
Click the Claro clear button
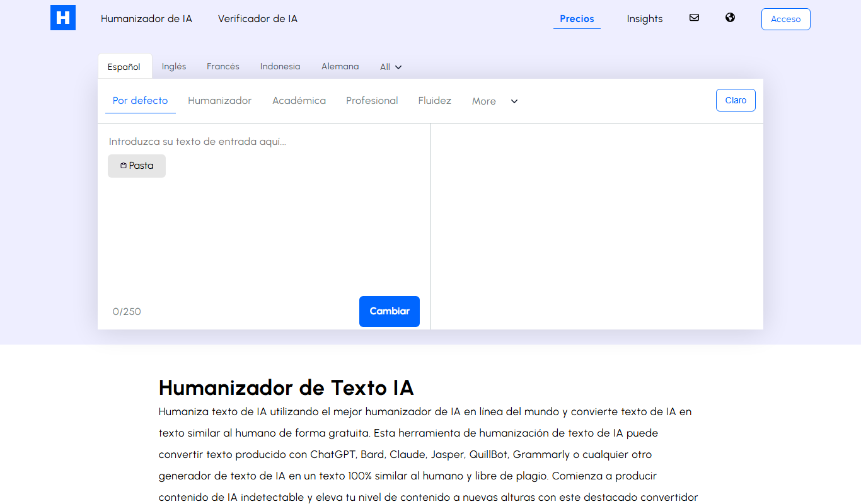click(736, 100)
